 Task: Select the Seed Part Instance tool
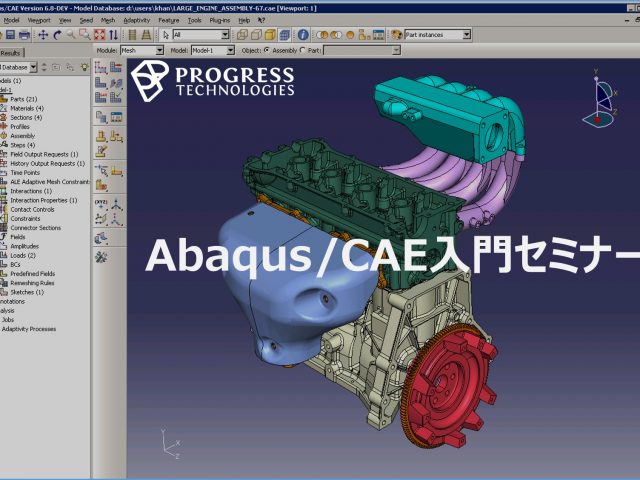[x=101, y=67]
